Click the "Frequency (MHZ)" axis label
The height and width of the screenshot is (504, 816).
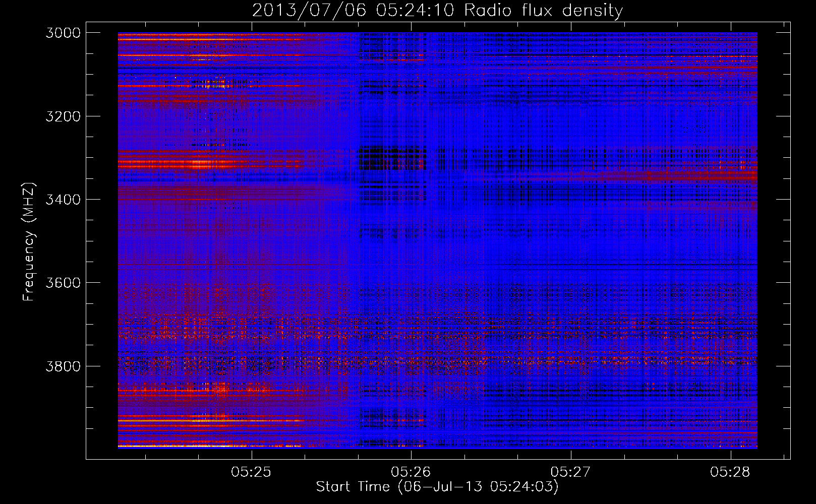pyautogui.click(x=29, y=242)
